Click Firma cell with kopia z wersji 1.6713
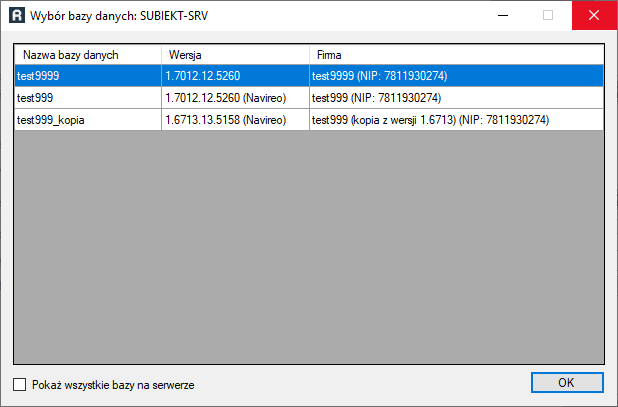Viewport: 618px width, 407px height. point(456,120)
